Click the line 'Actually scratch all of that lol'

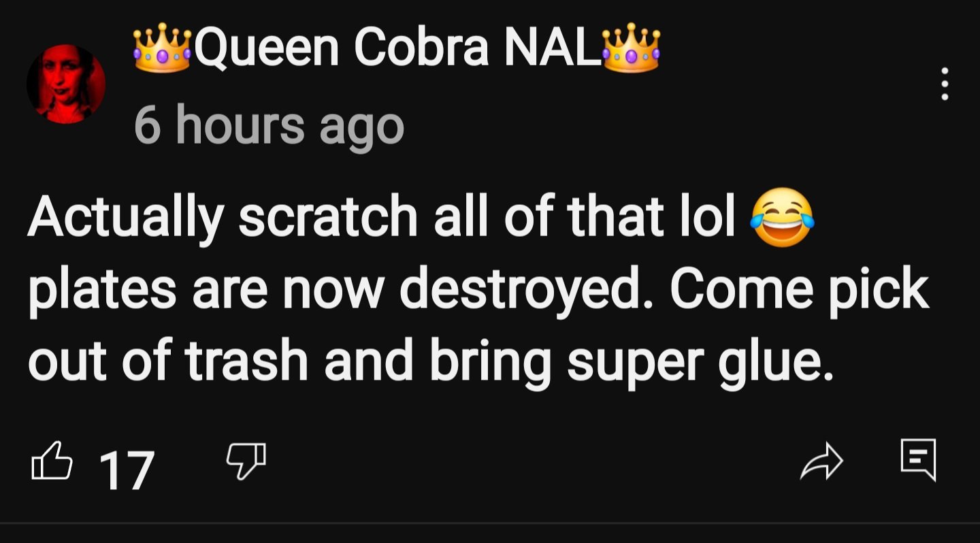click(x=382, y=218)
